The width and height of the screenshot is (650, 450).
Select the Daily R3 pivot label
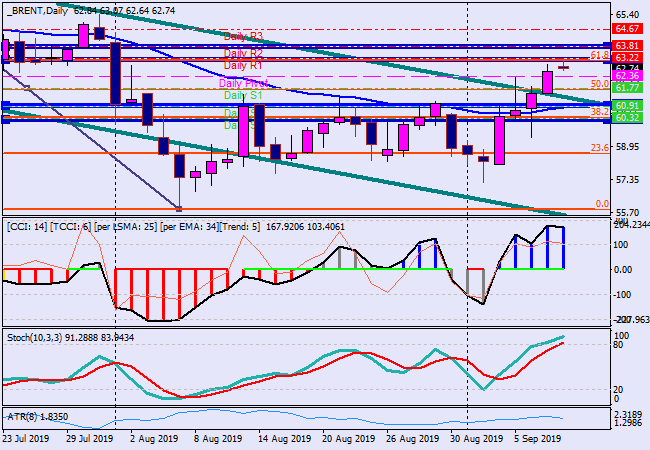(x=243, y=36)
